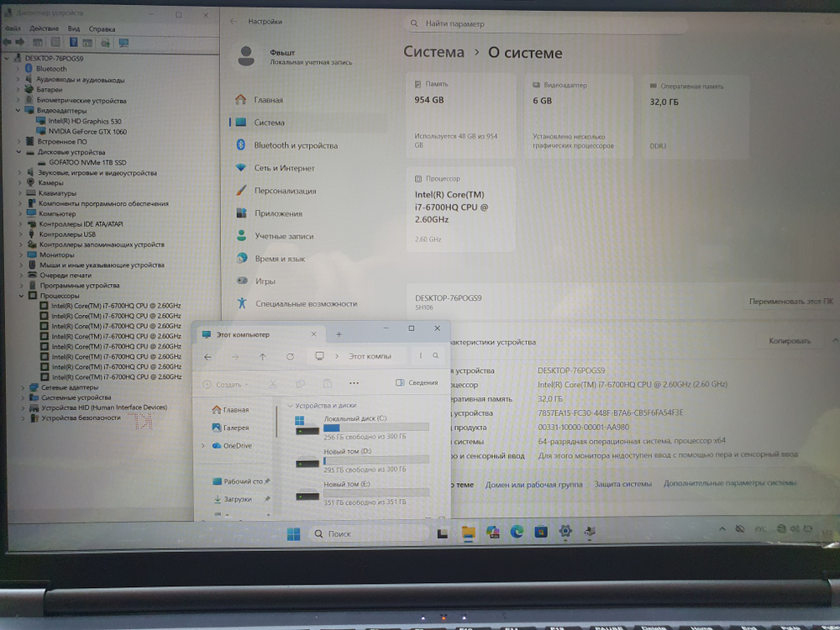The image size is (840, 630).
Task: Click the taskbar Поиск search box
Action: (x=368, y=533)
